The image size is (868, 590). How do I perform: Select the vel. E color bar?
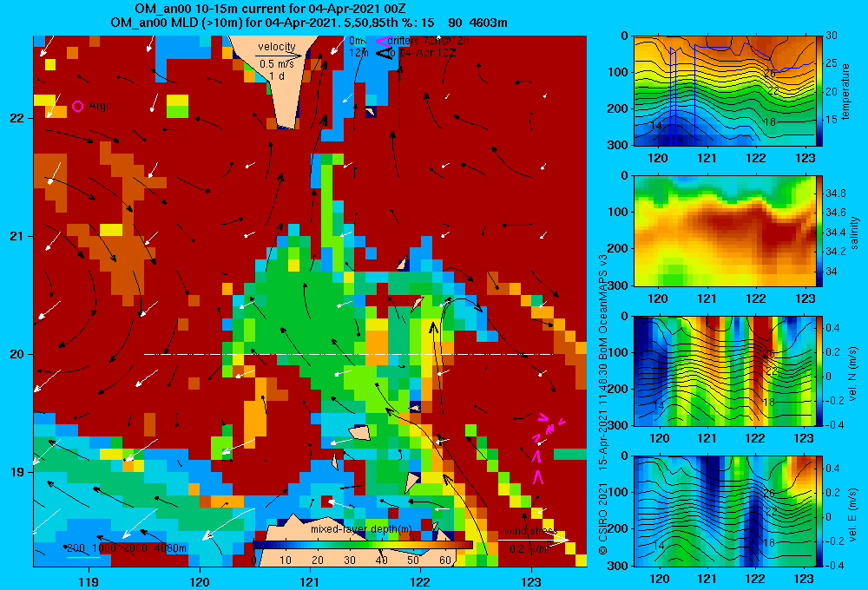[819, 511]
